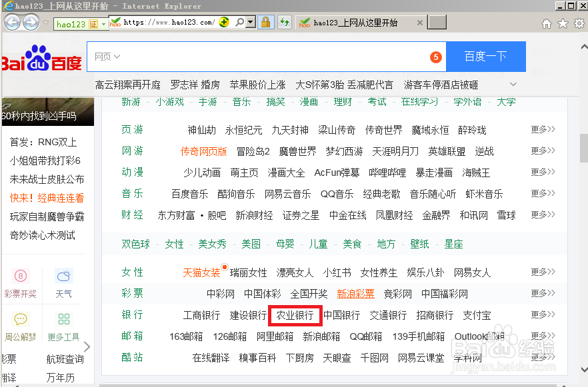Image resolution: width=588 pixels, height=387 pixels.
Task: Click the 音乐 category tab
Action: [241, 101]
